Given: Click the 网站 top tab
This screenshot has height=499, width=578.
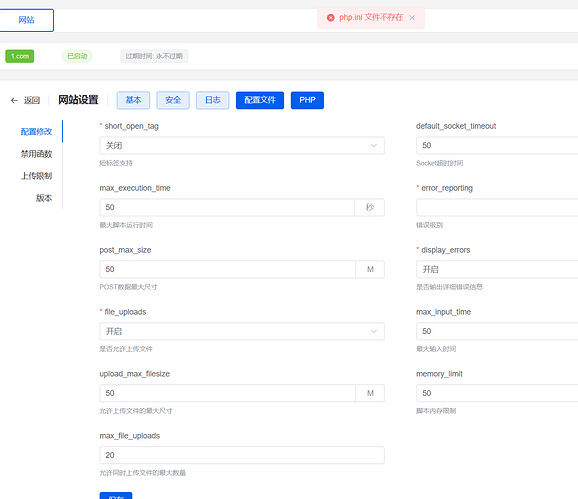Looking at the screenshot, I should pos(27,20).
